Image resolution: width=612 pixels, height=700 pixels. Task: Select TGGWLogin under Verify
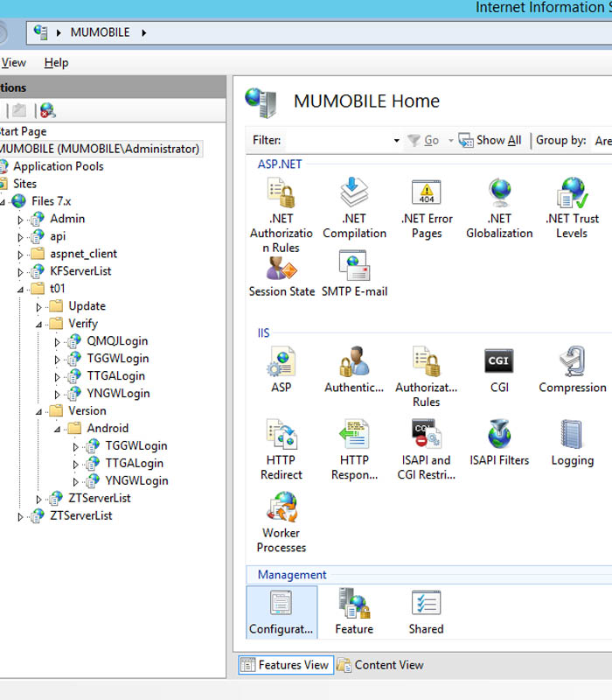pyautogui.click(x=118, y=358)
